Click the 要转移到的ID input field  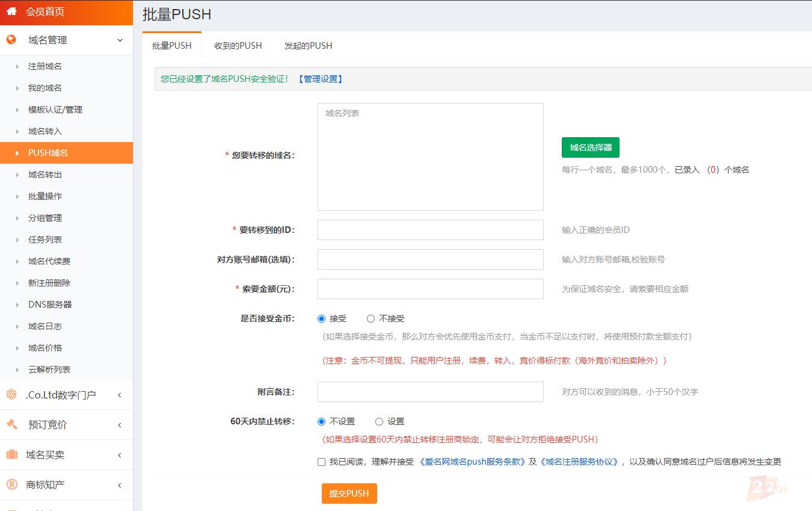pyautogui.click(x=430, y=230)
